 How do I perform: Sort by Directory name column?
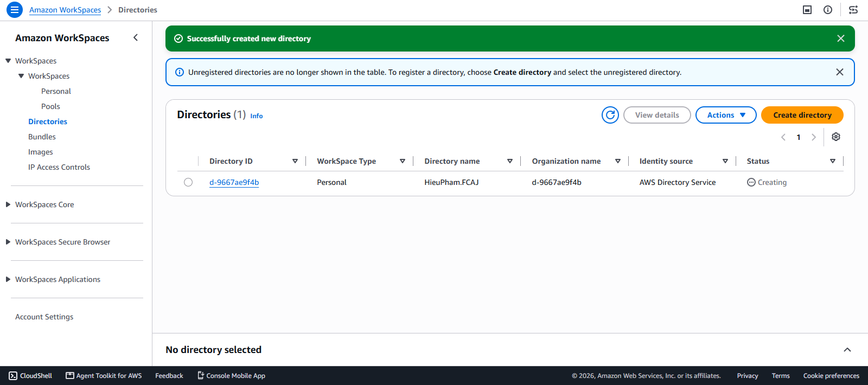click(x=510, y=161)
